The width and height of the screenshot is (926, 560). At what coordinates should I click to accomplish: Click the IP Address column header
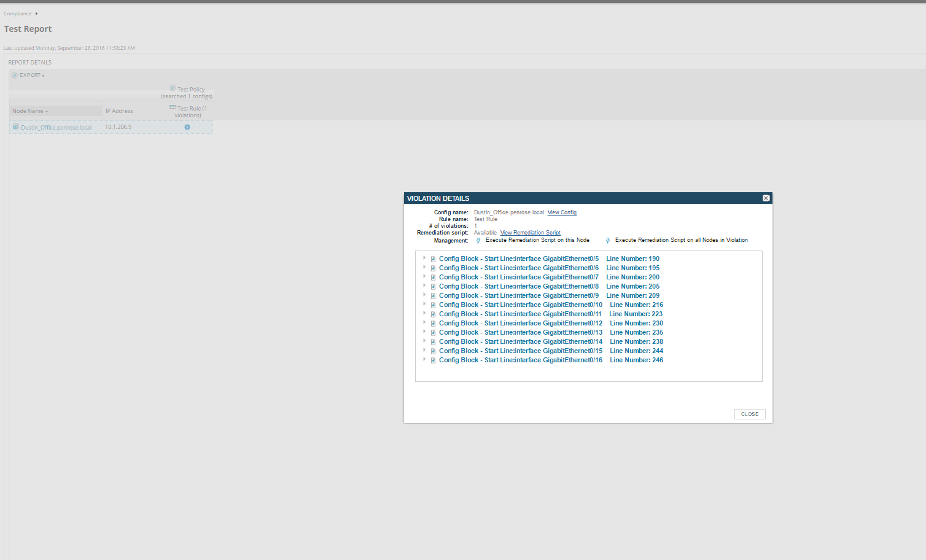pos(119,111)
